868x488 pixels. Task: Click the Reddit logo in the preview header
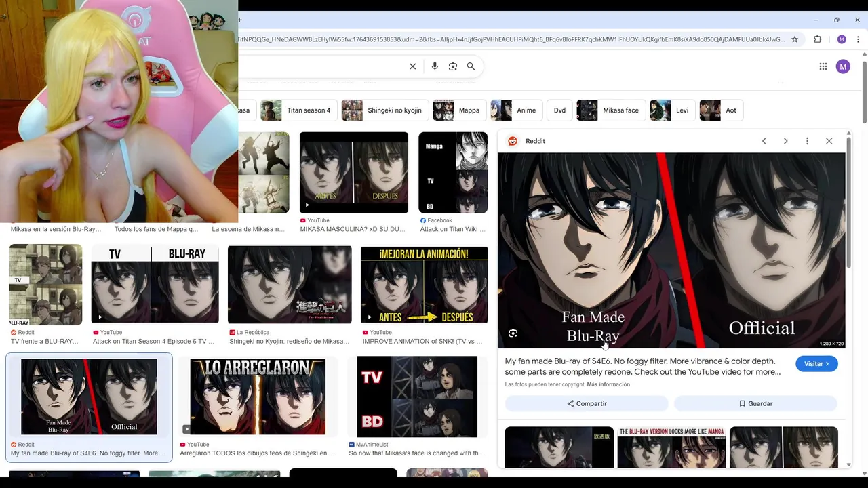click(513, 141)
